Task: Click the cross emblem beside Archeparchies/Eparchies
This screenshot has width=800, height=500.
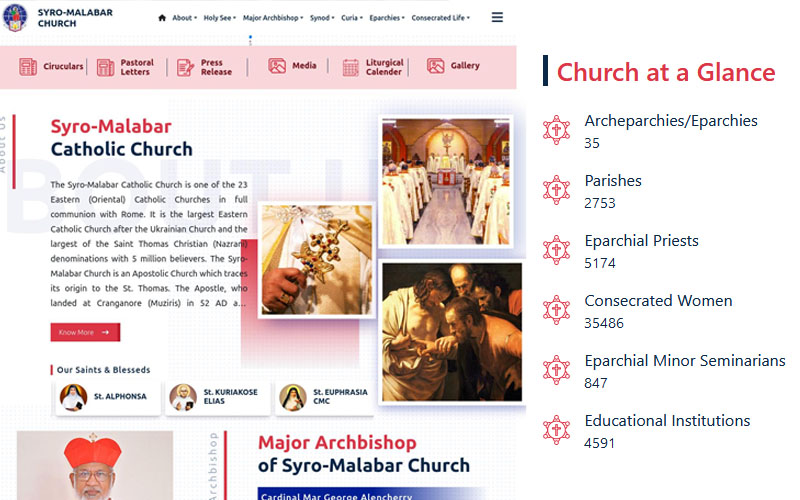Action: 556,130
